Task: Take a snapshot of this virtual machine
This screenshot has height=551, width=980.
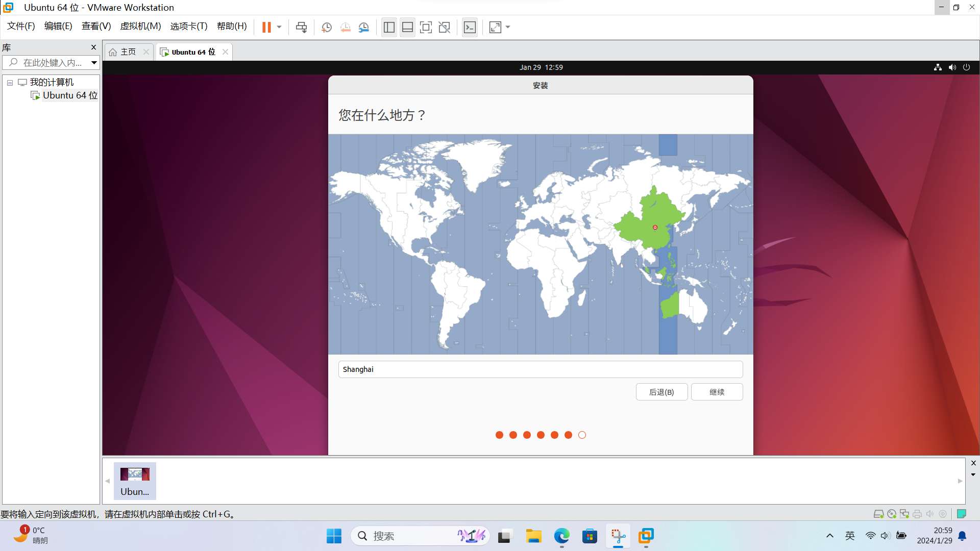Action: coord(327,27)
